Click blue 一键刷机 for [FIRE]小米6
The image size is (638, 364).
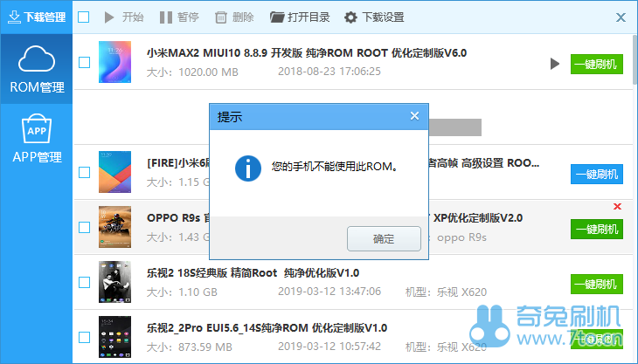pyautogui.click(x=597, y=175)
